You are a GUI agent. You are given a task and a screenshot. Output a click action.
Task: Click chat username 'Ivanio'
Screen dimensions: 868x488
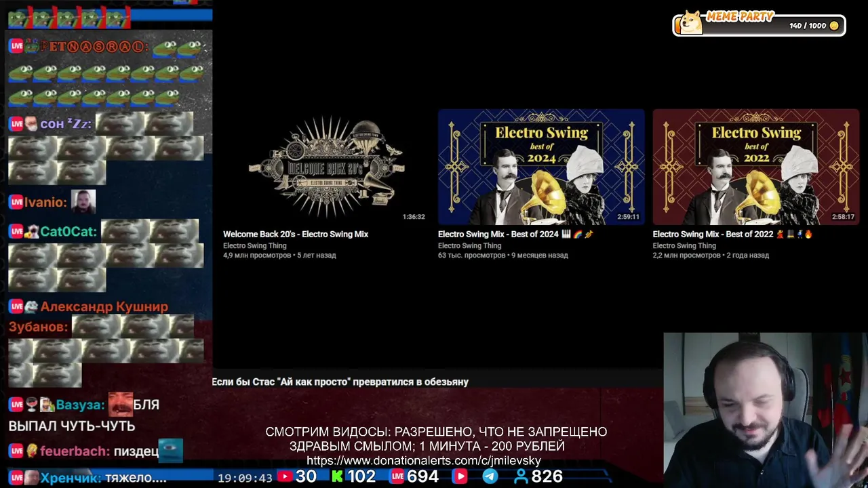tap(45, 202)
